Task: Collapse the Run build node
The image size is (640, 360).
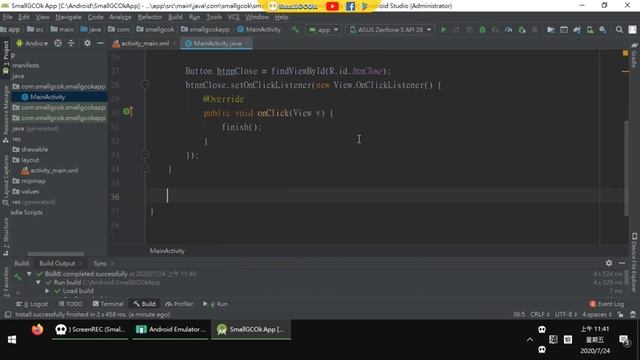Action: point(38,282)
